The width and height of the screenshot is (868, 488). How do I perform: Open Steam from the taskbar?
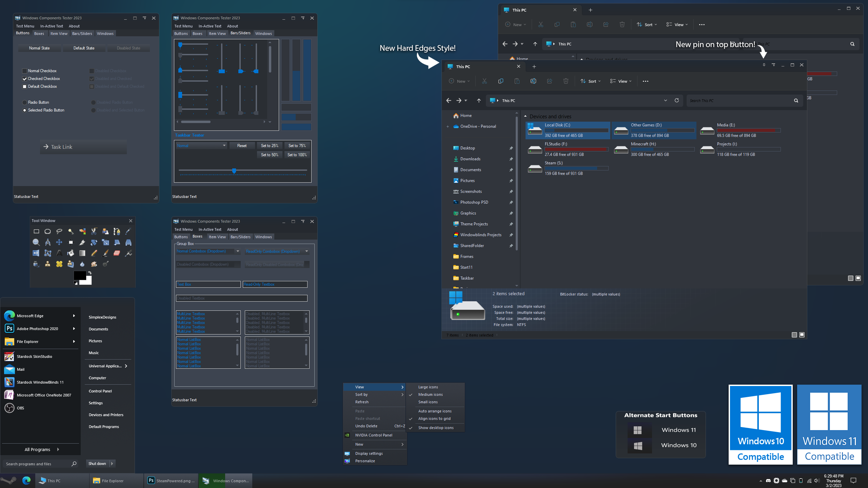[8, 481]
